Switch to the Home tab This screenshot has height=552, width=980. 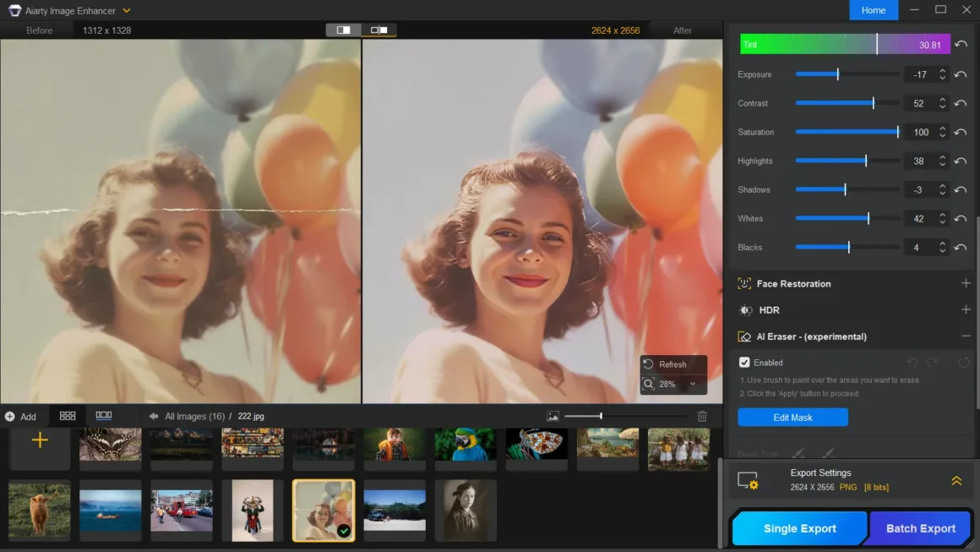874,10
